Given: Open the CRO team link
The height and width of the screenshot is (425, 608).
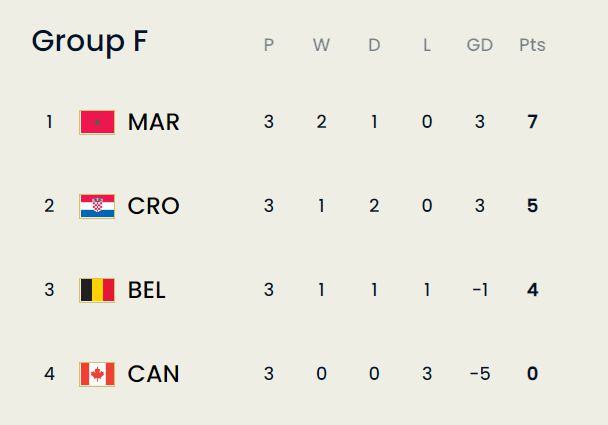Looking at the screenshot, I should (153, 206).
